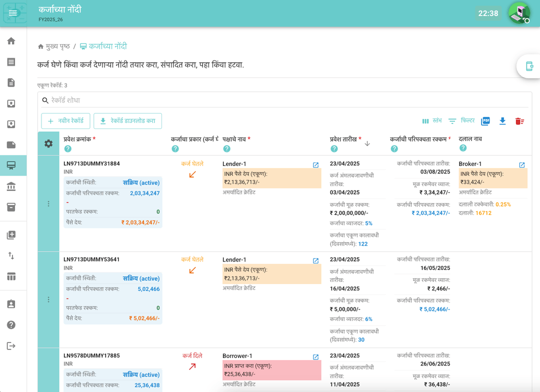Open the table settings gear icon
540x392 pixels.
[48, 144]
